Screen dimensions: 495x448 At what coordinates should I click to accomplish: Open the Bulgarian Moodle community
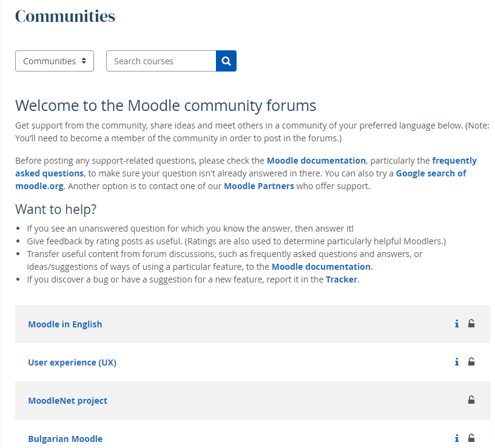[x=66, y=439]
